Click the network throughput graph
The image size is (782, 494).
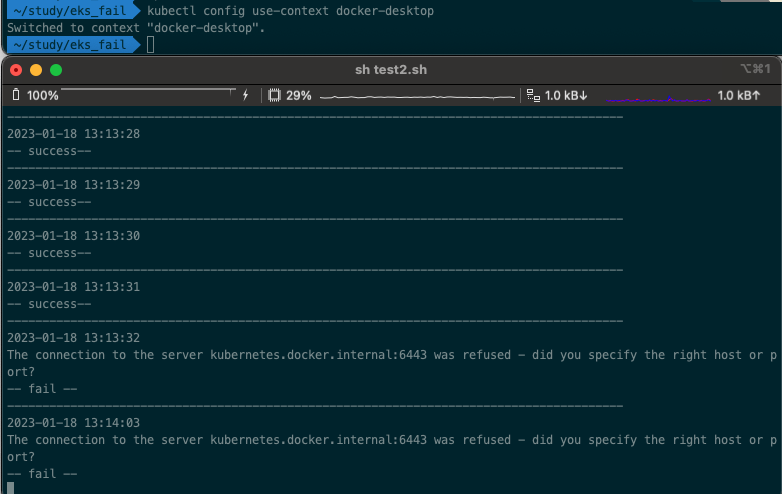click(658, 99)
